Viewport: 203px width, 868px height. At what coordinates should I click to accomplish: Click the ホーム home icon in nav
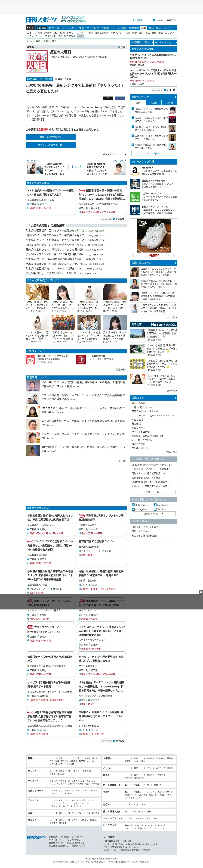(30, 28)
